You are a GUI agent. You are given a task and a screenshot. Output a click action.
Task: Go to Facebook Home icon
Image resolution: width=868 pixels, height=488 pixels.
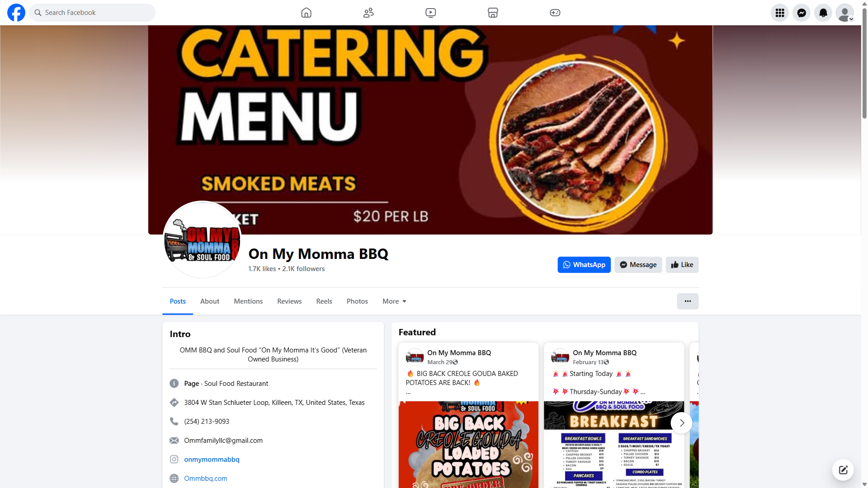coord(306,13)
